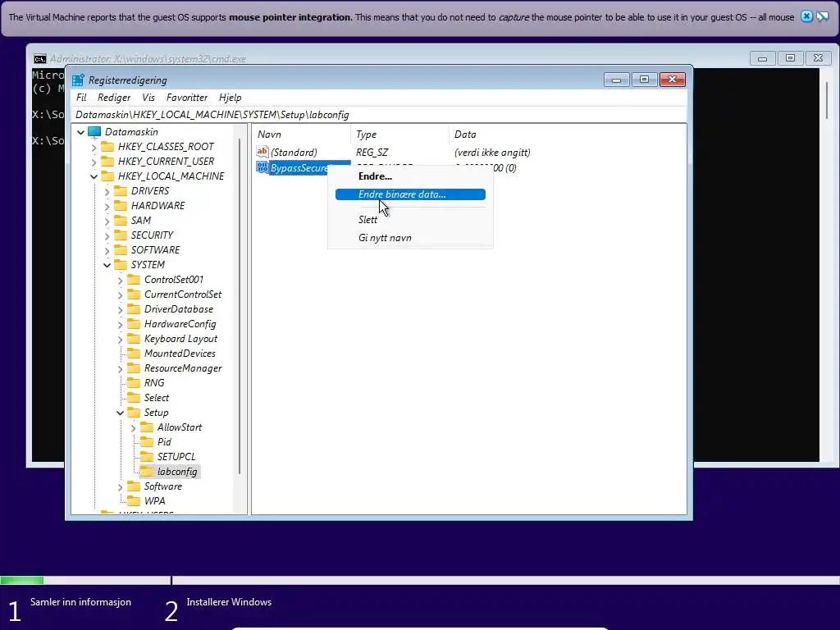Collapse the Setup key chevron
This screenshot has height=630, width=840.
click(120, 413)
